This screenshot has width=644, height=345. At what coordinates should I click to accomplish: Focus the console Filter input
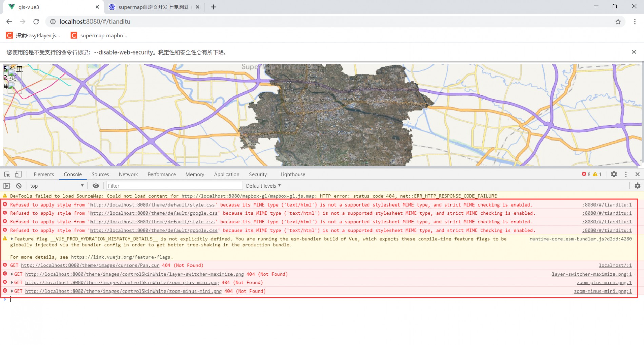[x=174, y=186]
